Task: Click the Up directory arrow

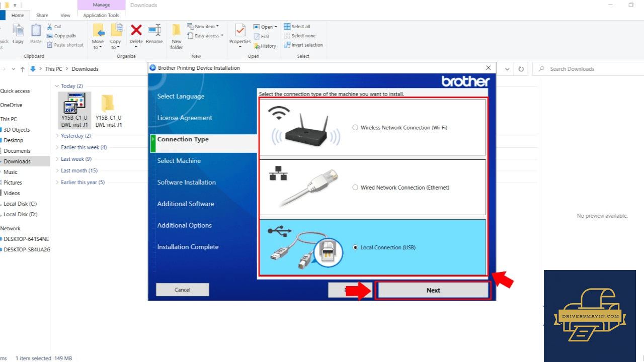Action: click(23, 69)
